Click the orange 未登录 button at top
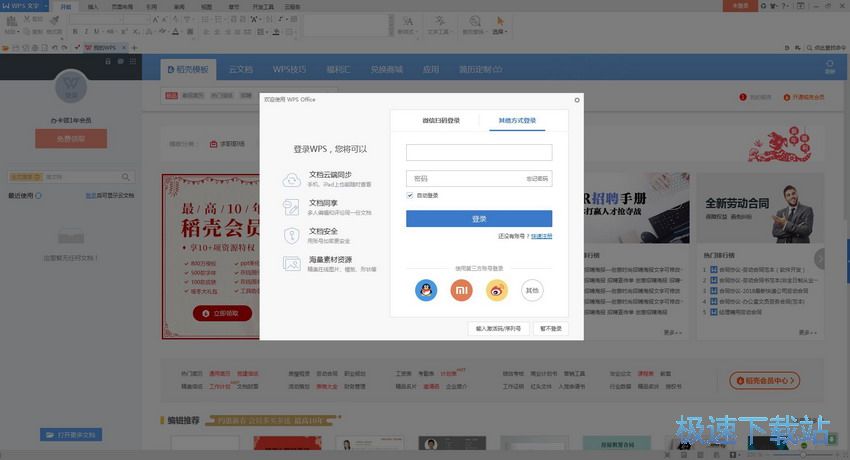 click(x=740, y=5)
